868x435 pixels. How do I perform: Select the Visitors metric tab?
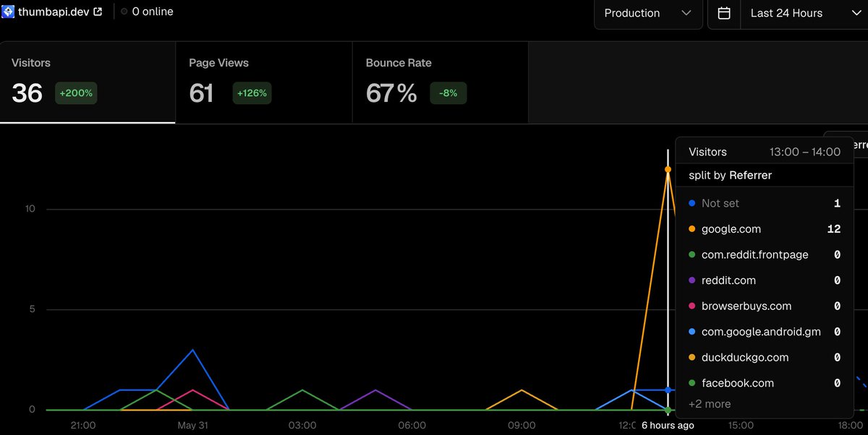tap(88, 82)
